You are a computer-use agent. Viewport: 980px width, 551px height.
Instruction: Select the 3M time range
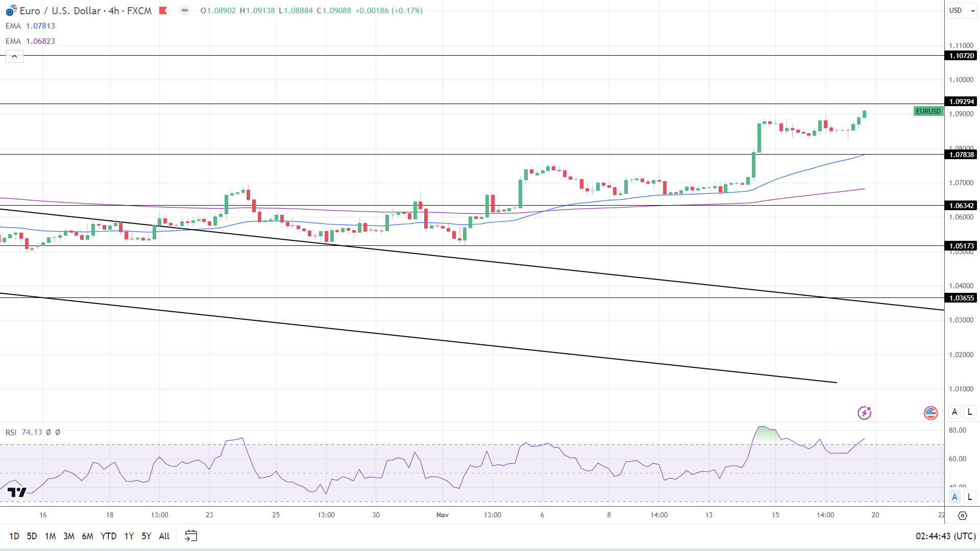coord(69,536)
